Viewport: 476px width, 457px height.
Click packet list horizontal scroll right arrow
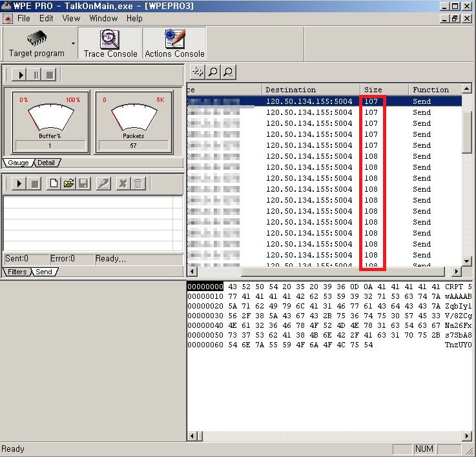tap(456, 271)
